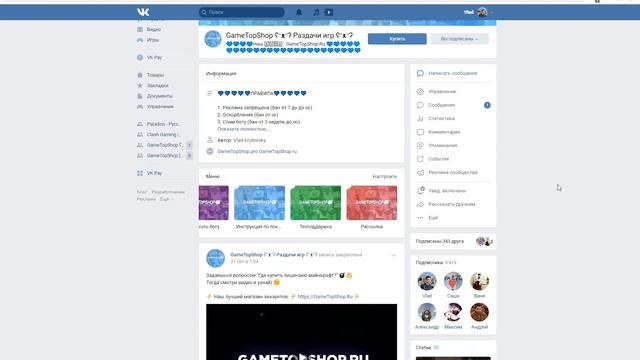Click the Управление gear icon in community menu

[x=420, y=91]
